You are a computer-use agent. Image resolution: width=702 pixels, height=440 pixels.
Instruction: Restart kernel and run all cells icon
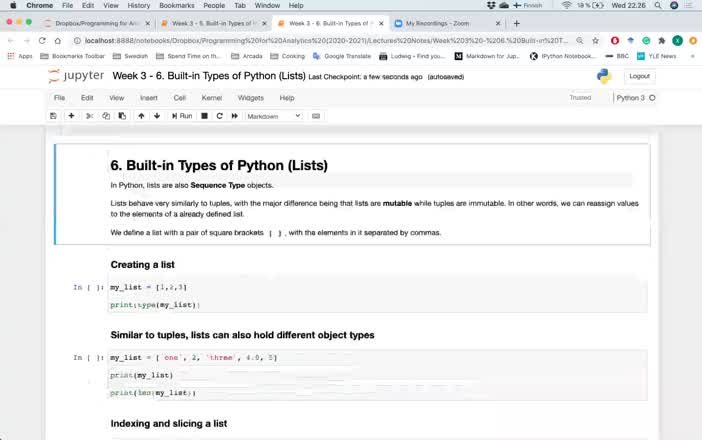point(235,116)
